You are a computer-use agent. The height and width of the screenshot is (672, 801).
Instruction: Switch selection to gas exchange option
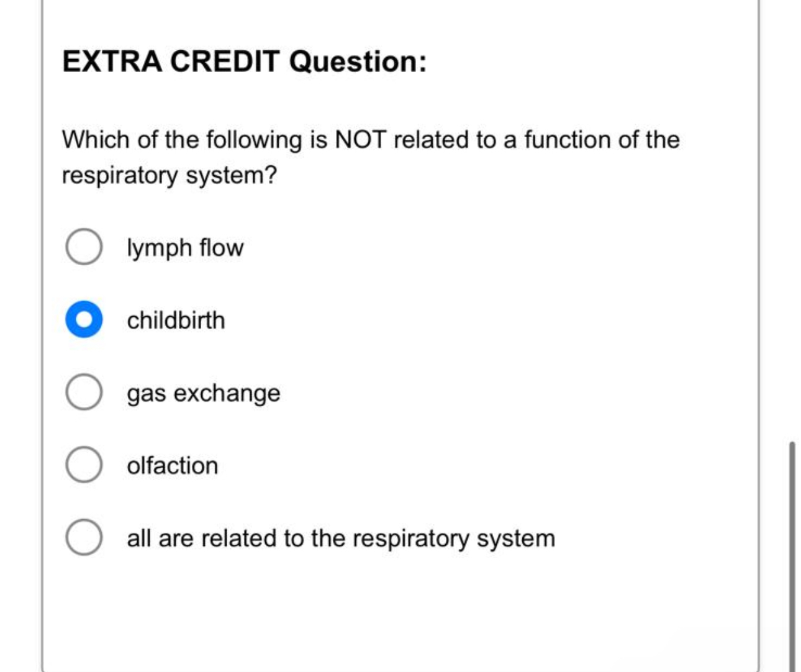click(x=84, y=392)
